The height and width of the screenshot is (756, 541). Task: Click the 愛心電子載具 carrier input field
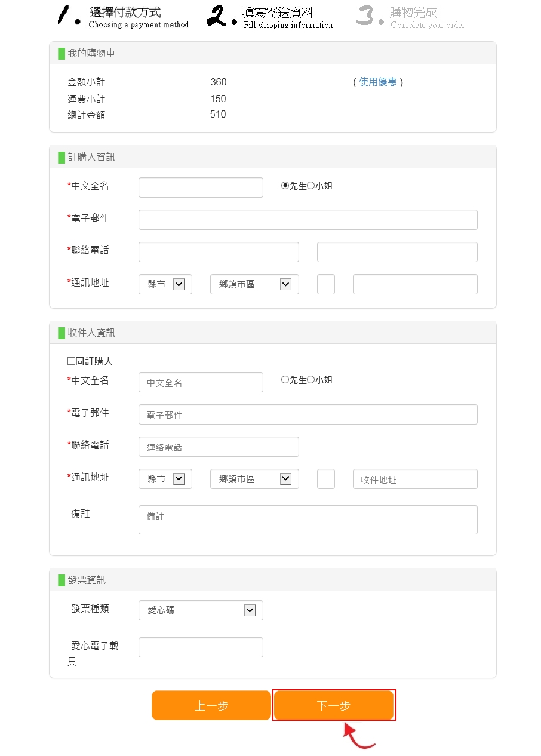point(201,647)
